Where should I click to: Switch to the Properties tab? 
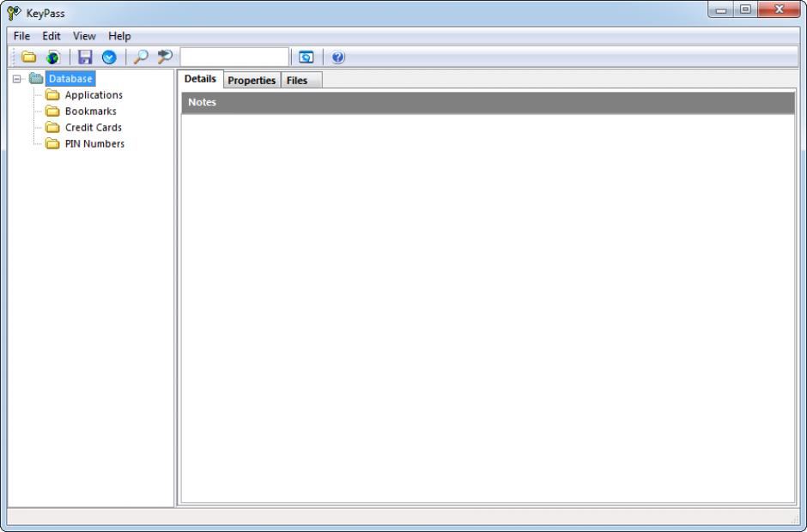pyautogui.click(x=252, y=81)
